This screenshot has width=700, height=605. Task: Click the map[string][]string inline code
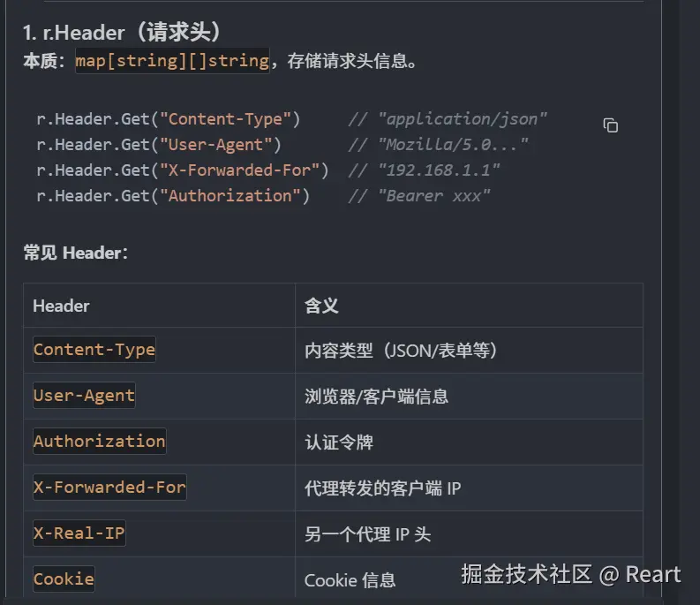tap(172, 61)
